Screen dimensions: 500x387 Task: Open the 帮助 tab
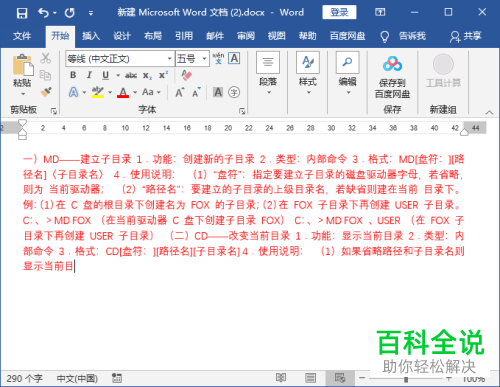tap(307, 36)
